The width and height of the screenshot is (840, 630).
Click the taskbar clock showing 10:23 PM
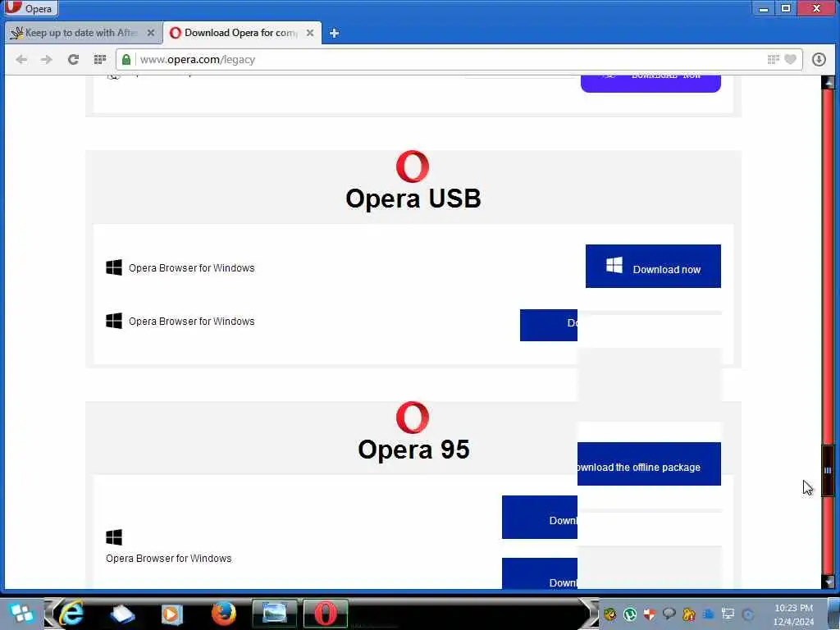tap(794, 608)
